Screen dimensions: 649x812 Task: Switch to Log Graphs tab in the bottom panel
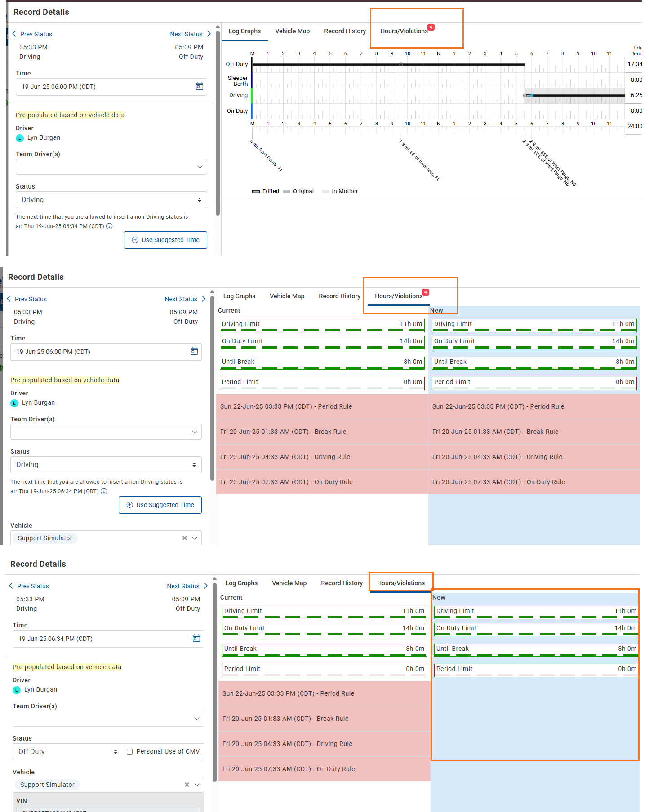click(241, 583)
